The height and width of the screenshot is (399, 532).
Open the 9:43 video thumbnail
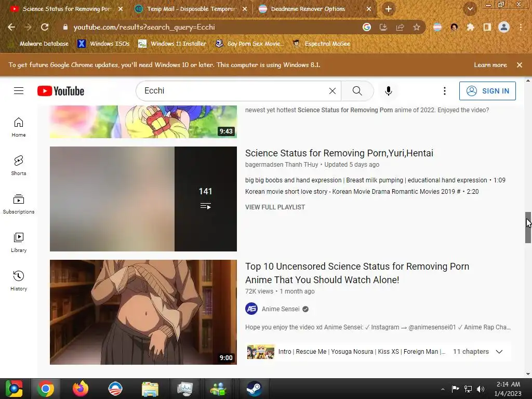[x=143, y=122]
